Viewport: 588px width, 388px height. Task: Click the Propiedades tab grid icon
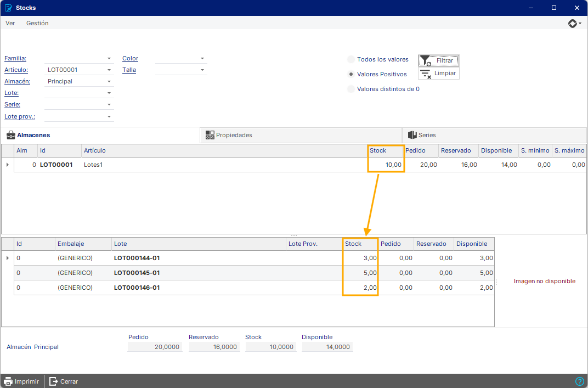coord(210,135)
